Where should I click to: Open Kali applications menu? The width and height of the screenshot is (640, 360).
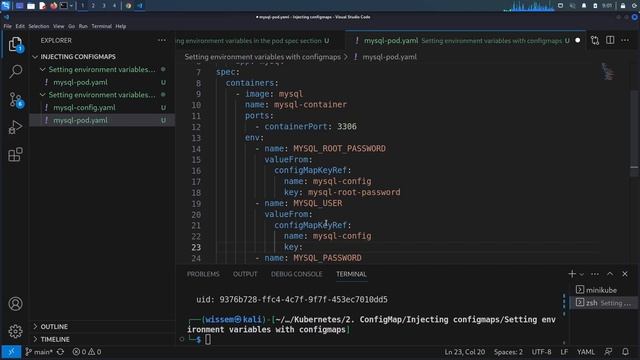click(5, 6)
